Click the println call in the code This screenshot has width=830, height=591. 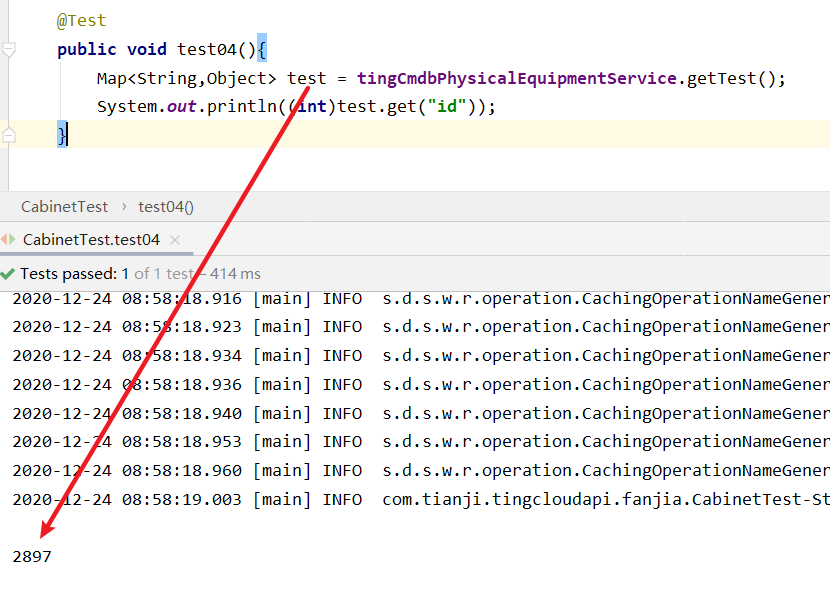[x=241, y=106]
